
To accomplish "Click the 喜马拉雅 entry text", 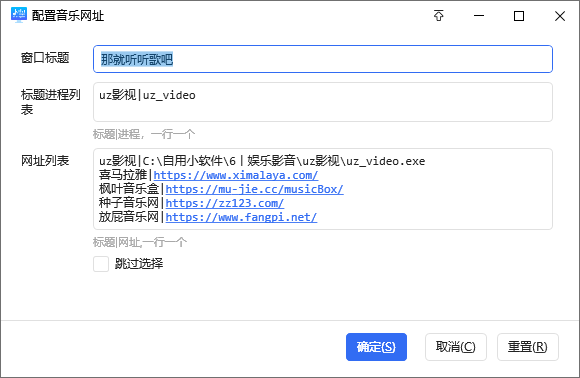I will coord(123,175).
